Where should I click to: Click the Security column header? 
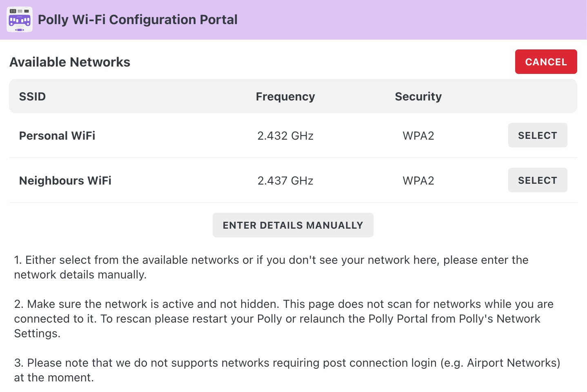[x=418, y=96]
